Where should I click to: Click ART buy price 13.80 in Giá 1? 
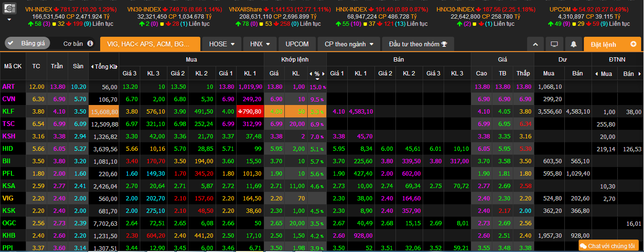coord(226,86)
